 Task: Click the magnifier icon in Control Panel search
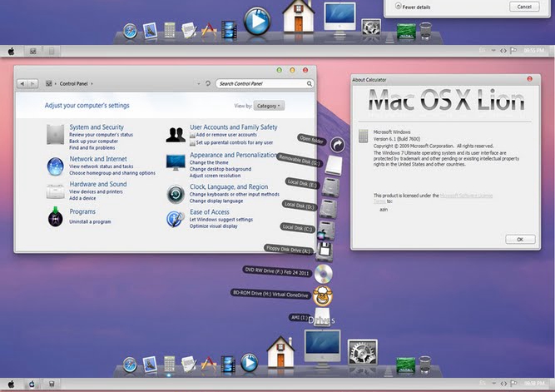(310, 83)
